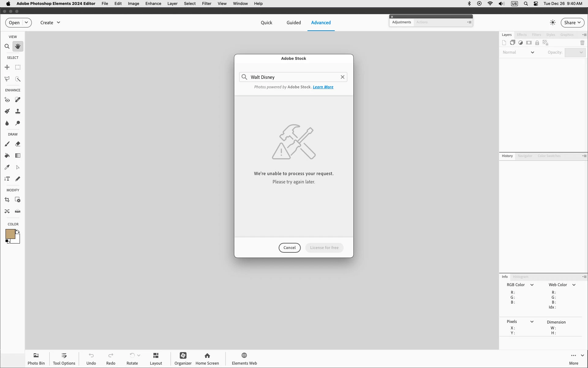
Task: Open the Learn More link
Action: 323,87
